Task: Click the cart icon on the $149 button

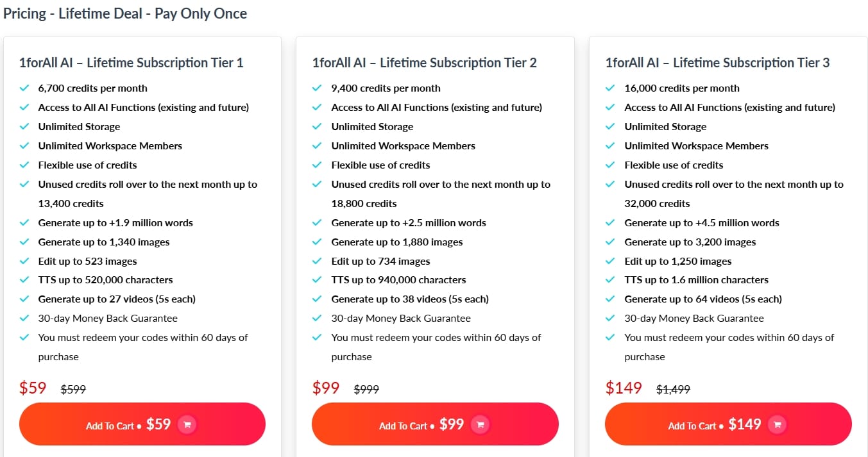Action: pyautogui.click(x=777, y=424)
